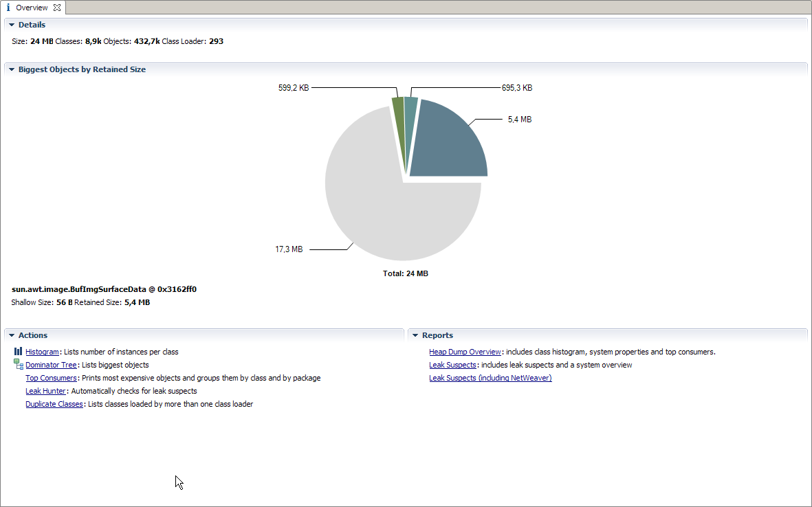Screen dimensions: 812x507
Task: Click the Total: 24 MB caption
Action: click(406, 273)
